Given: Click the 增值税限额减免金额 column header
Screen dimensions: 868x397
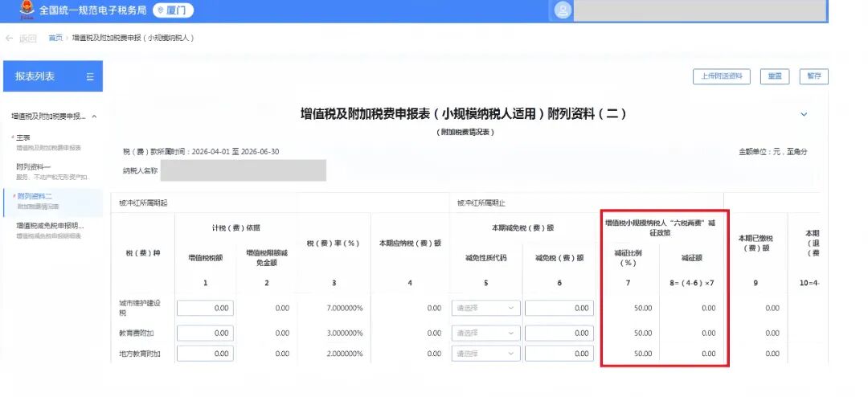Looking at the screenshot, I should [267, 257].
